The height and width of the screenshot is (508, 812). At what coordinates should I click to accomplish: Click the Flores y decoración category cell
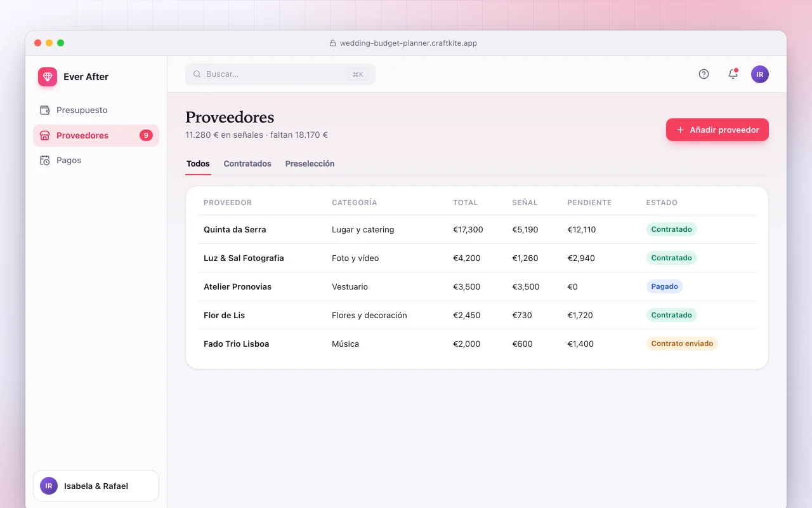[x=369, y=315]
